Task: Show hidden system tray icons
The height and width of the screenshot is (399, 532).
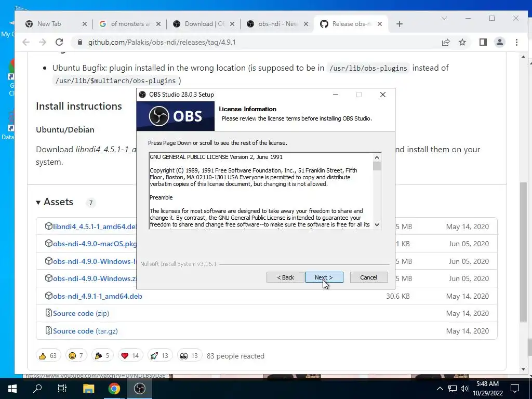Action: (x=440, y=389)
